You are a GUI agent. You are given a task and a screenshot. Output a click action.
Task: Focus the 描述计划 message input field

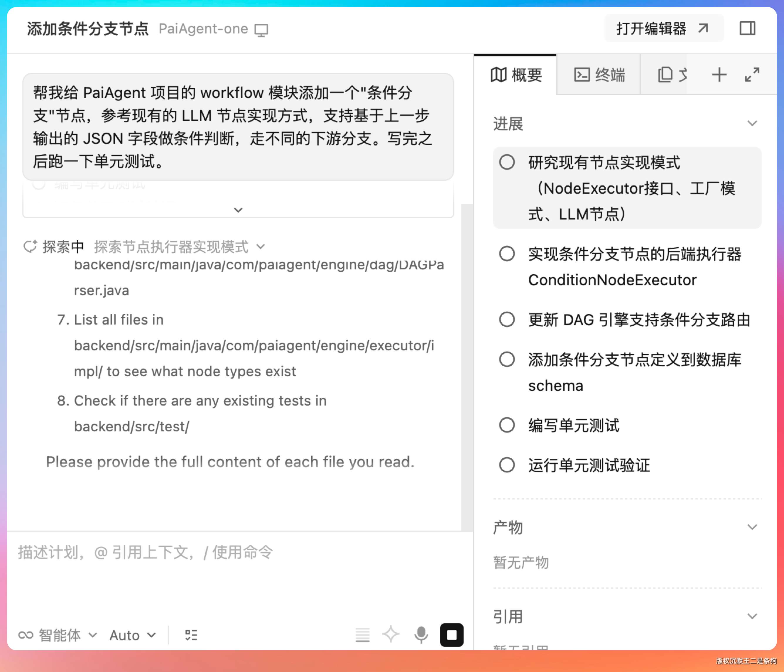tap(240, 553)
